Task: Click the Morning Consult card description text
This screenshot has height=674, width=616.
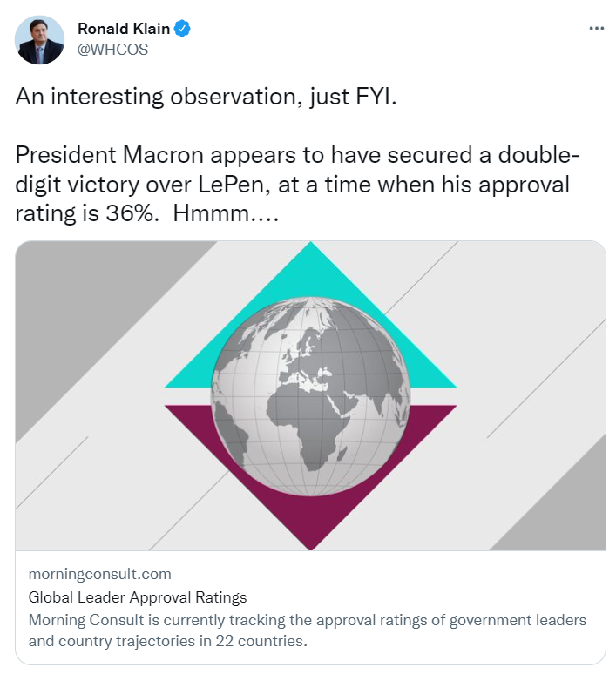Action: tap(307, 630)
